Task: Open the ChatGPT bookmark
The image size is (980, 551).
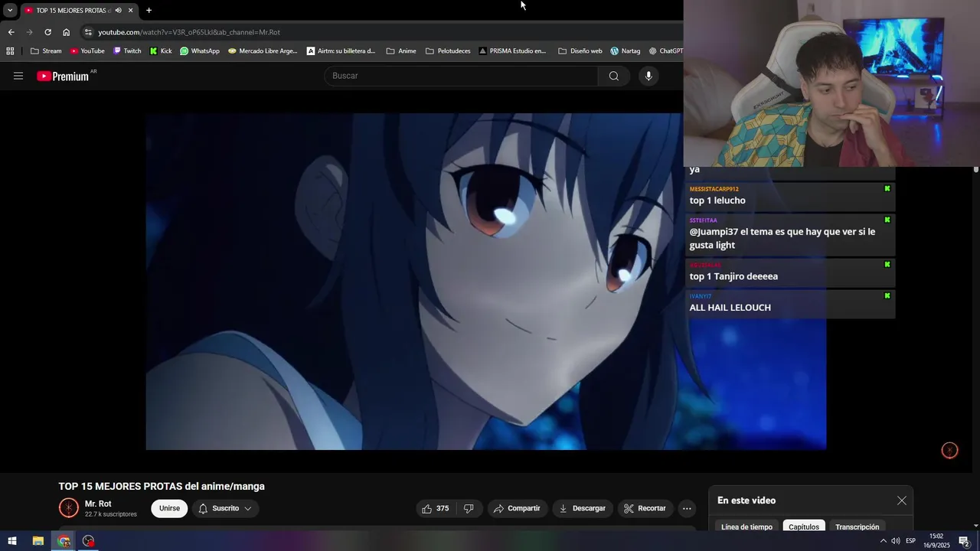Action: click(x=665, y=51)
